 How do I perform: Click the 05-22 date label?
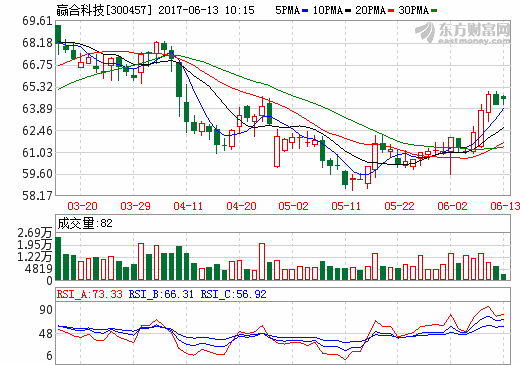399,206
